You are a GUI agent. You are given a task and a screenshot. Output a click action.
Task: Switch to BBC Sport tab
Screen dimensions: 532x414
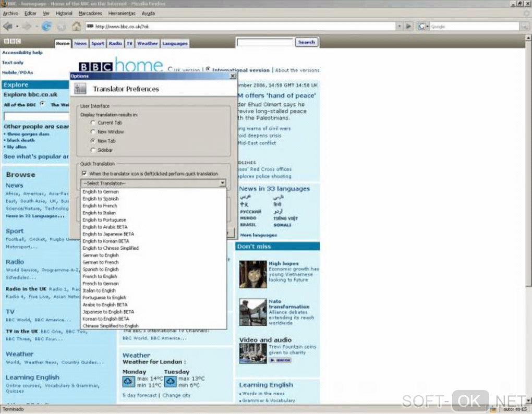pos(98,43)
